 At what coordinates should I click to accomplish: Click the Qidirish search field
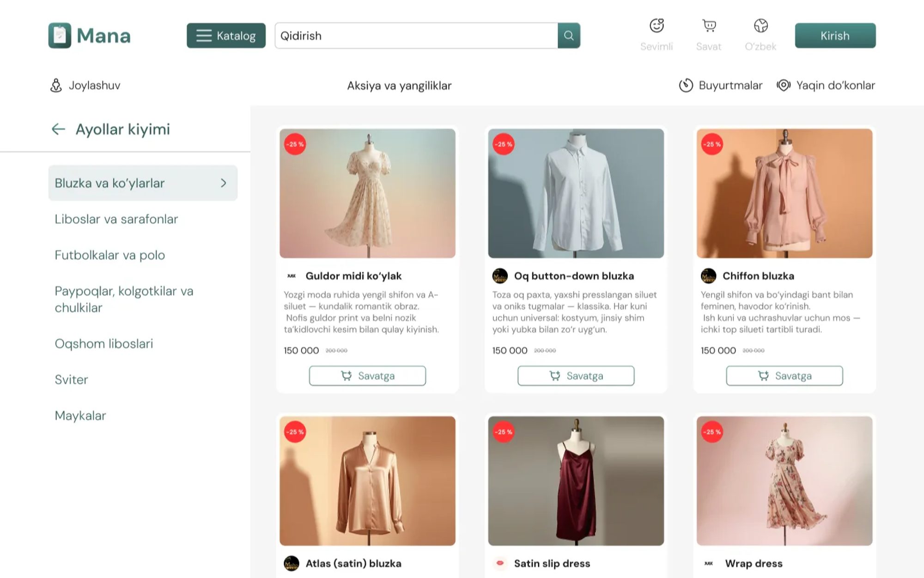[416, 36]
